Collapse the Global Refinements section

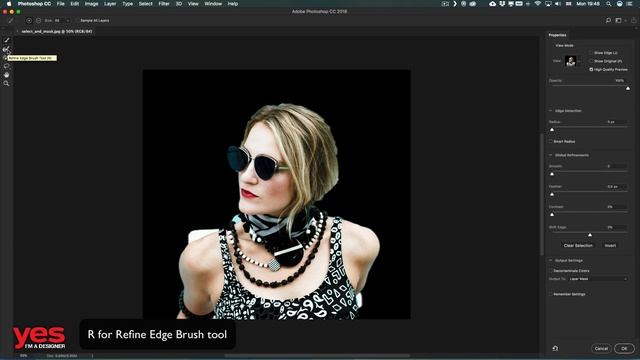[x=551, y=155]
